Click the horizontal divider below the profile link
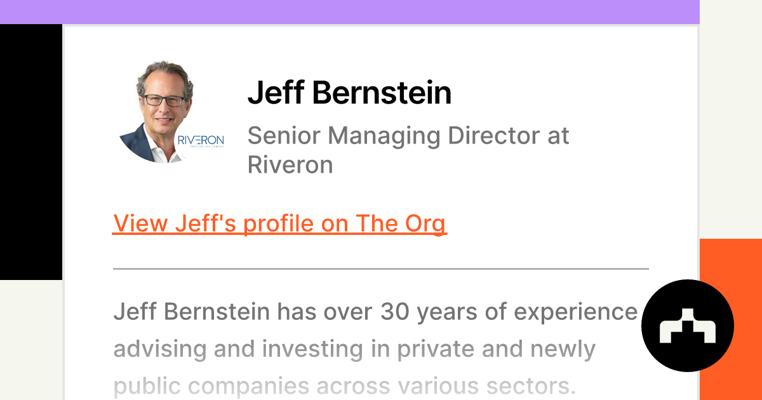Screen dimensions: 762x400 point(380,269)
